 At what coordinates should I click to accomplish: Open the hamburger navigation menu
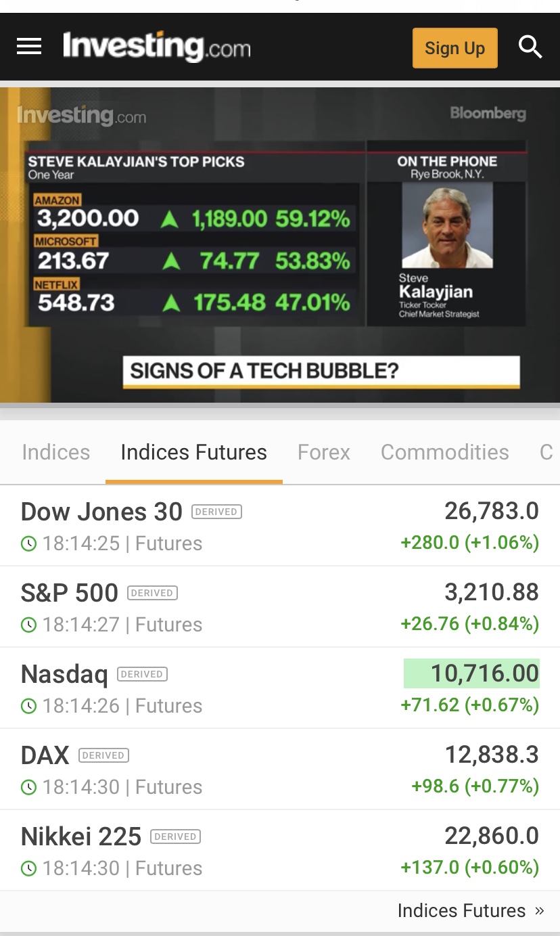pyautogui.click(x=29, y=47)
